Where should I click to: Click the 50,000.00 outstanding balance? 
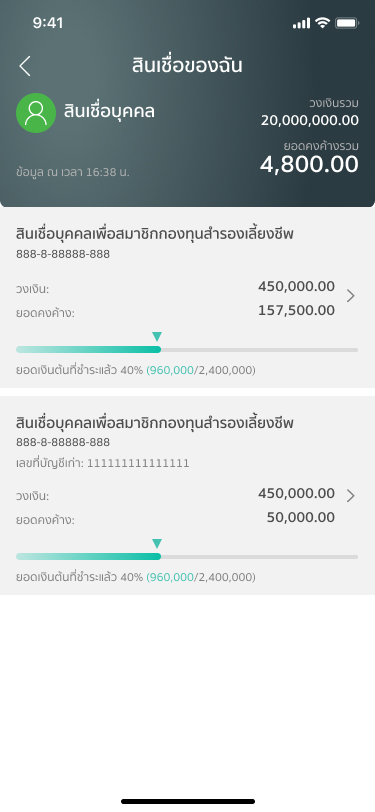(300, 517)
